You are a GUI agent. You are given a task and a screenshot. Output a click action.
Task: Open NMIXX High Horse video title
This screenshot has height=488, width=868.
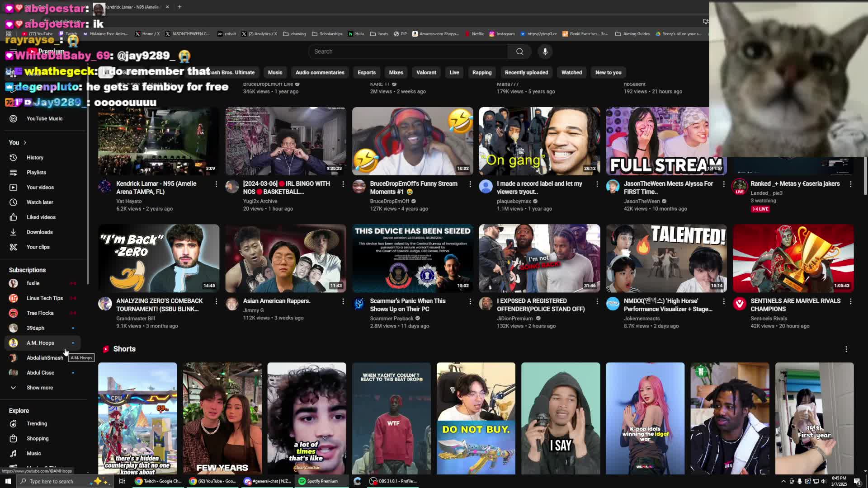coord(668,305)
